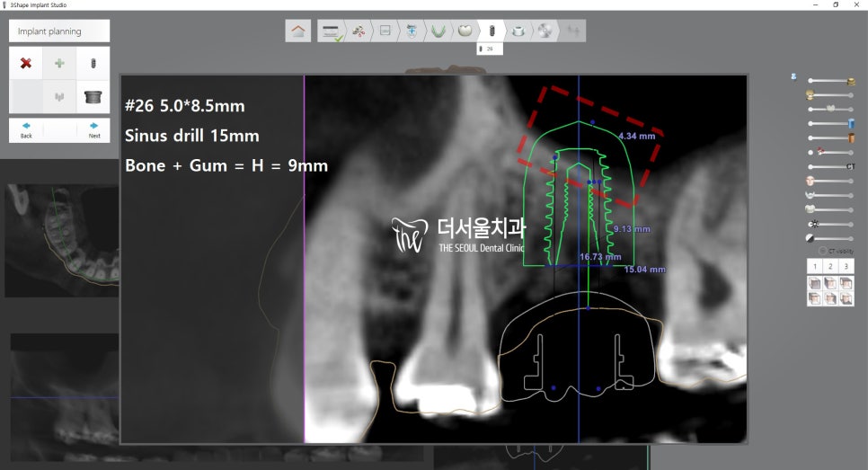Click the Back button
868x470 pixels.
(26, 130)
